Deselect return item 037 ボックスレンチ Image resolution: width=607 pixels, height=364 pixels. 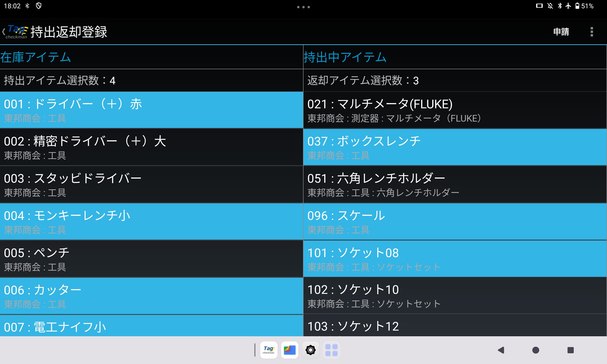(x=455, y=147)
